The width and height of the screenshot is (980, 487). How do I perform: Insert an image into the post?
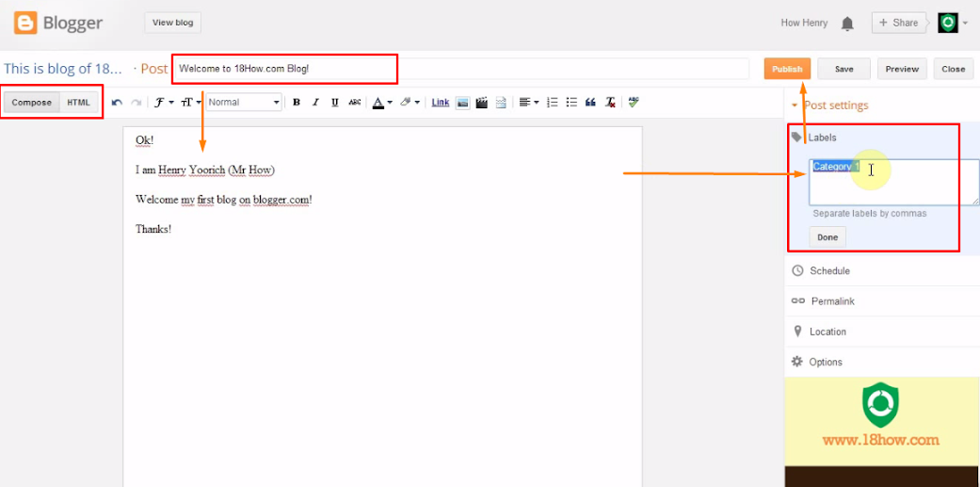(x=462, y=103)
